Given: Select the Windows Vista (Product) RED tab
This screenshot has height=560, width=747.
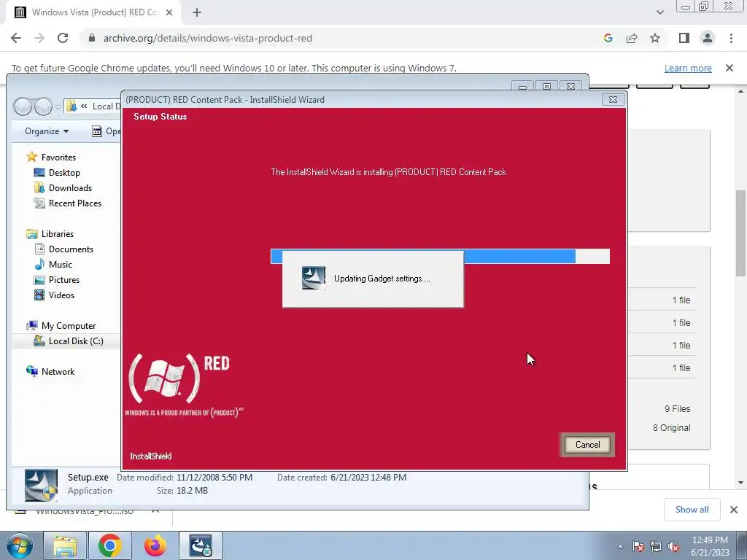Looking at the screenshot, I should [93, 12].
